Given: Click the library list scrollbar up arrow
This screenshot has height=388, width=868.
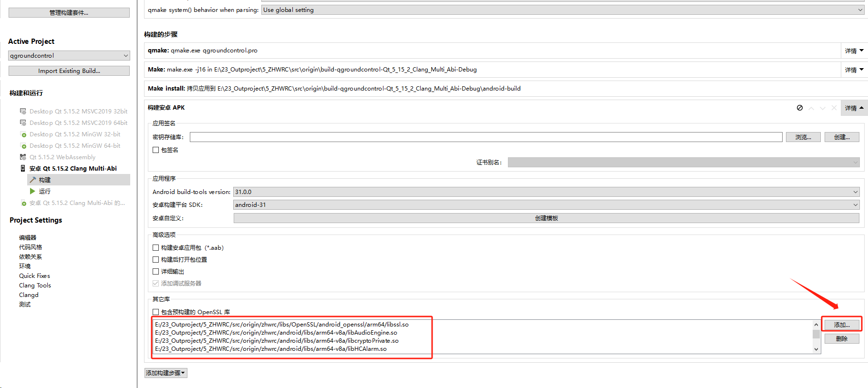Looking at the screenshot, I should click(816, 324).
